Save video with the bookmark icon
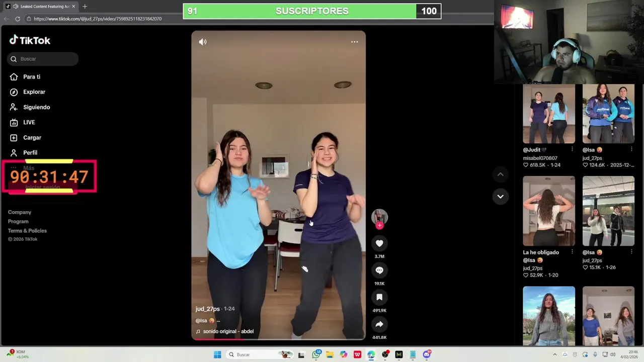 pyautogui.click(x=379, y=298)
